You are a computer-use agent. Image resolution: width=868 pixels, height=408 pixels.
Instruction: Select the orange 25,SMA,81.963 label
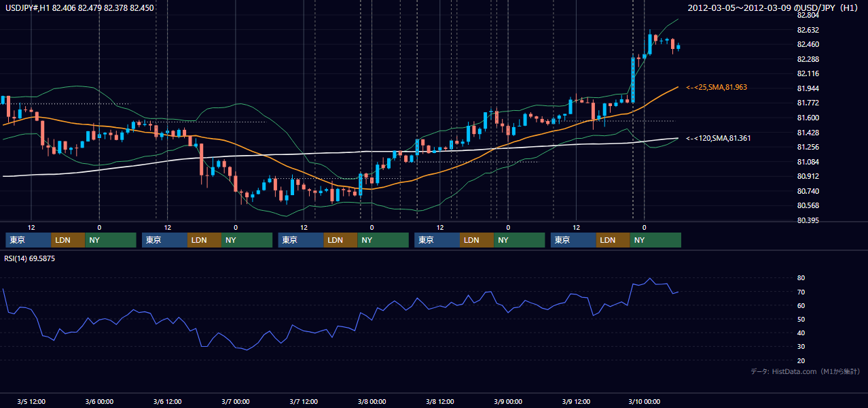[717, 87]
